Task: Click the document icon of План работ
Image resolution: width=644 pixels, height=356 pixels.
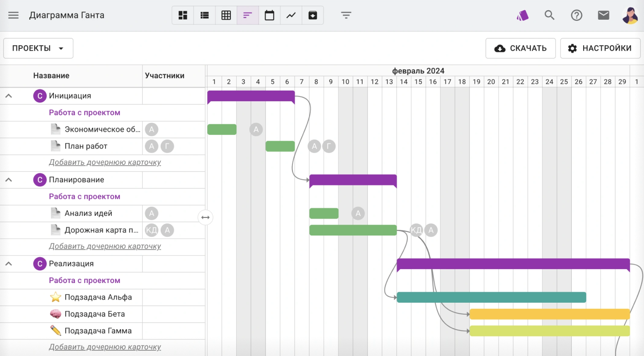Action: tap(55, 146)
